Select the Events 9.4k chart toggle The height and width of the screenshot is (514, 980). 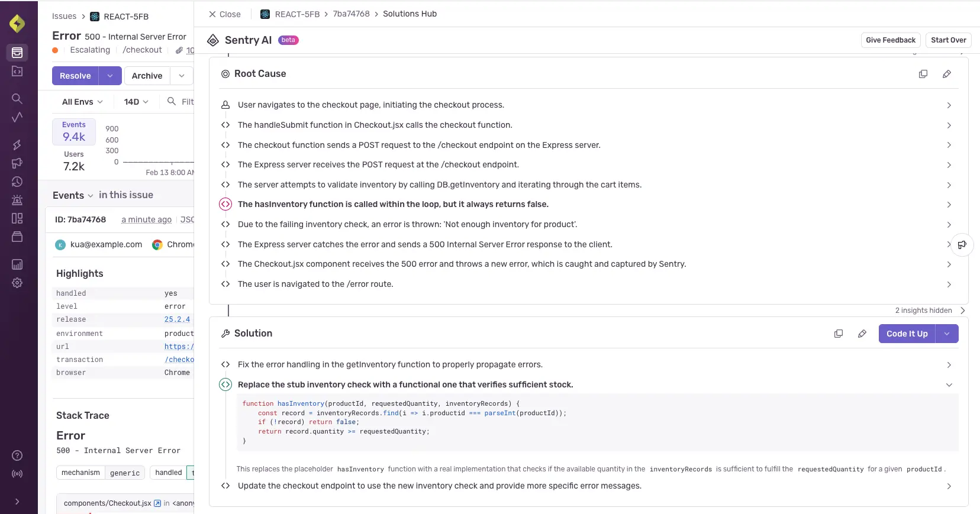(74, 132)
